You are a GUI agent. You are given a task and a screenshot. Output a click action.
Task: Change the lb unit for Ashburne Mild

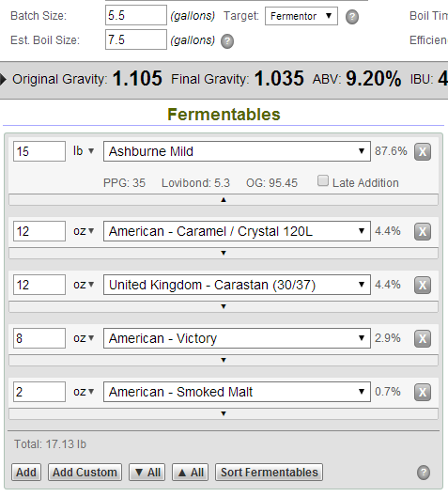tap(84, 151)
